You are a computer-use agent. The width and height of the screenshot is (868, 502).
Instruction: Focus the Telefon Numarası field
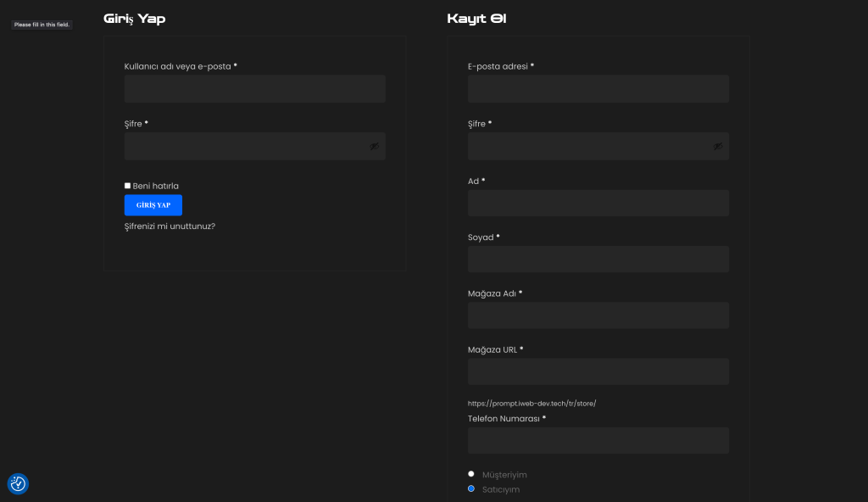coord(598,440)
